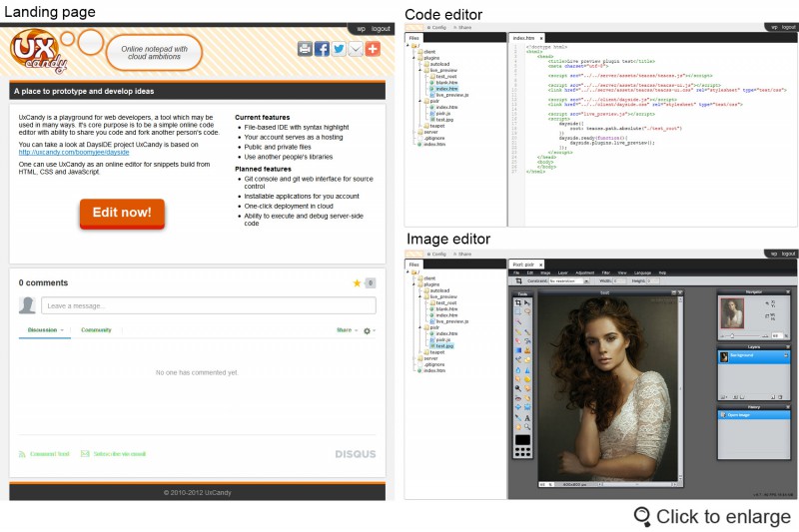Click Config in the code editor header
799x532 pixels.
point(436,28)
